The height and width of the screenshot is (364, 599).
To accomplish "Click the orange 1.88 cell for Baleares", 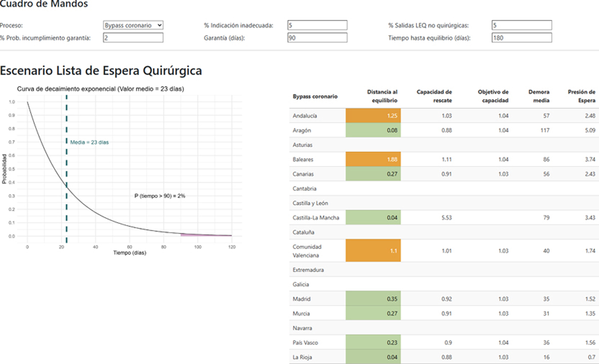I will point(373,159).
